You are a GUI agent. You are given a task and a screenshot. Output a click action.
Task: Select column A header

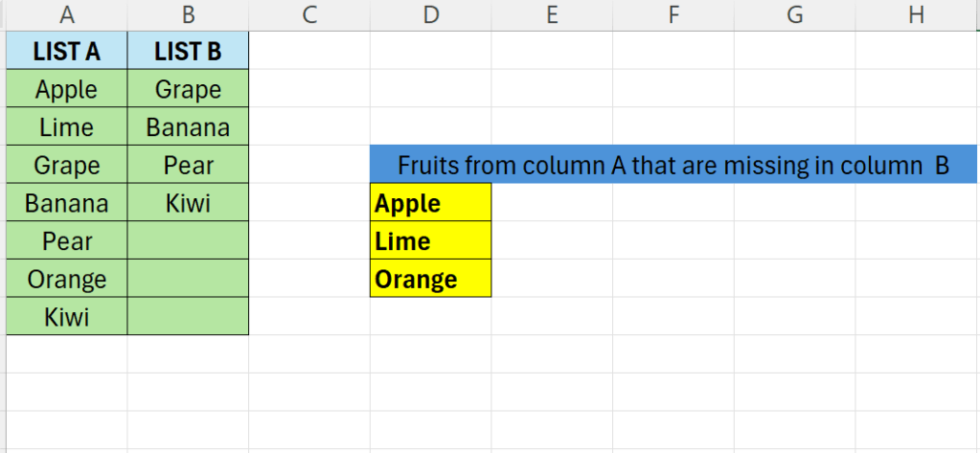[66, 14]
